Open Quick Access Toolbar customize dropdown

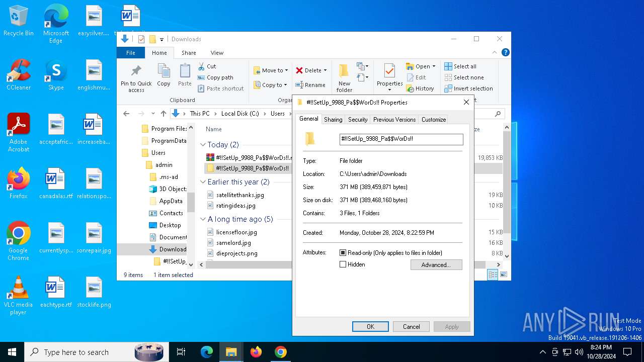pyautogui.click(x=162, y=39)
